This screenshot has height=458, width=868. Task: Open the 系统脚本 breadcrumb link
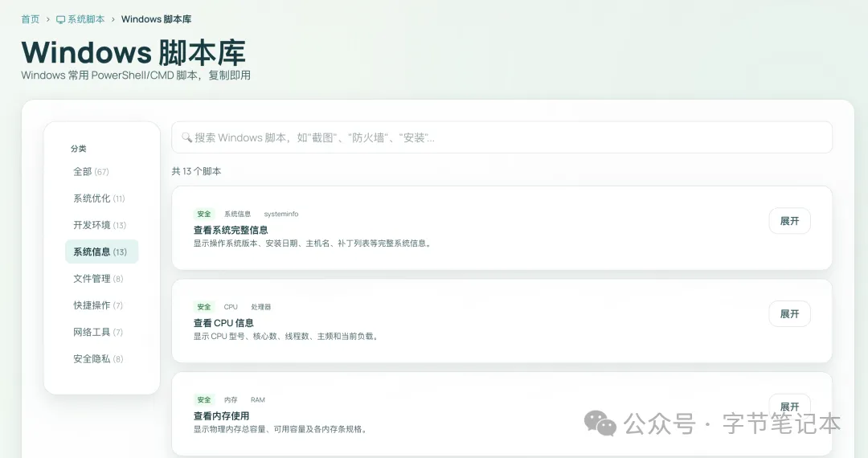click(86, 19)
